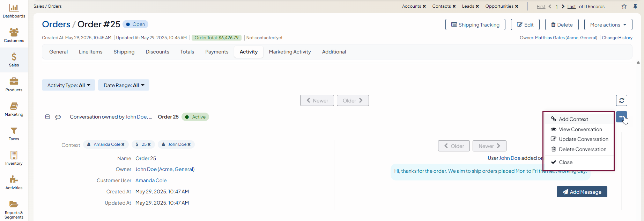The width and height of the screenshot is (644, 221).
Task: Collapse the Order 25 conversation item
Action: pyautogui.click(x=47, y=117)
